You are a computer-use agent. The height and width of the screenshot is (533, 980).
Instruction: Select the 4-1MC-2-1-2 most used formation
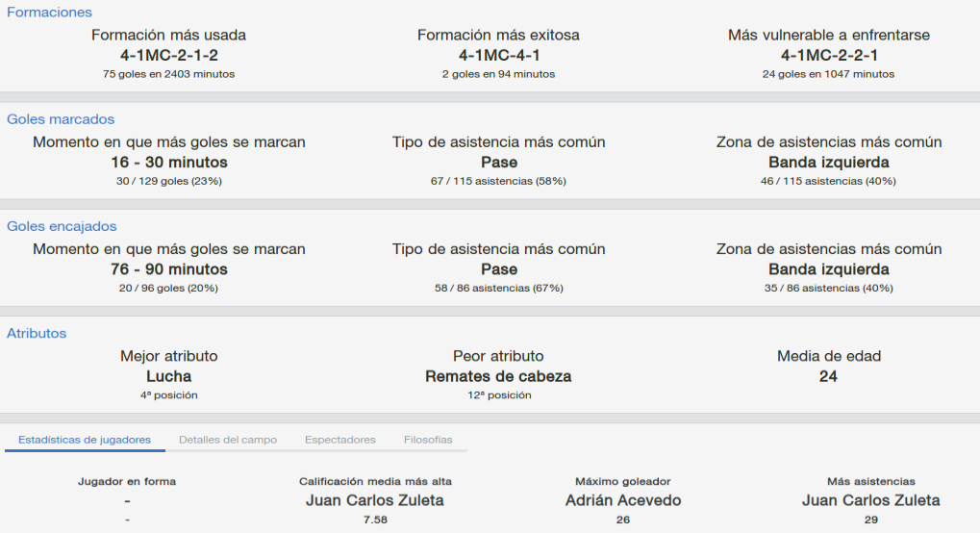168,55
